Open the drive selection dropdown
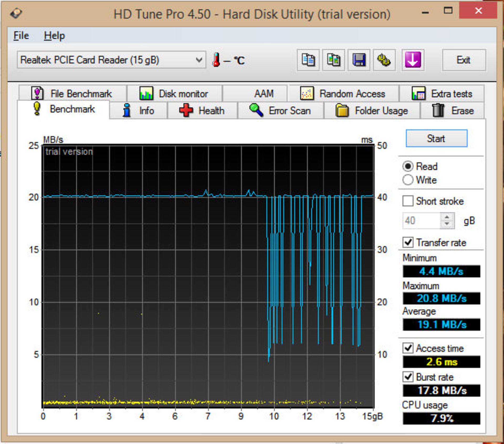The width and height of the screenshot is (504, 444). pyautogui.click(x=199, y=60)
